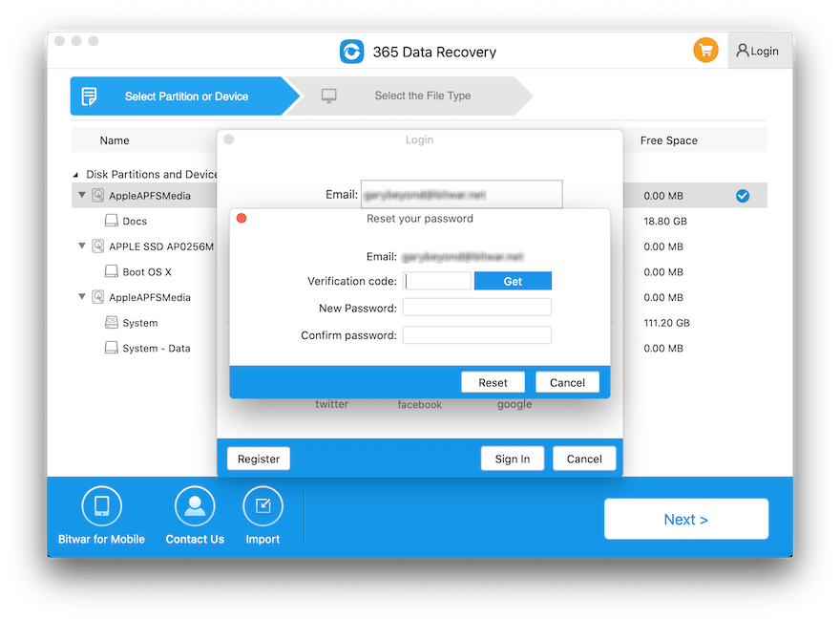
Task: Click the Login label at top right
Action: click(765, 51)
